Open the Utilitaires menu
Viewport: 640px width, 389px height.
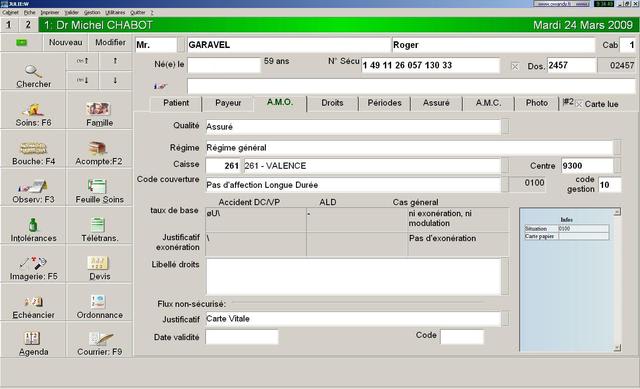pyautogui.click(x=115, y=13)
